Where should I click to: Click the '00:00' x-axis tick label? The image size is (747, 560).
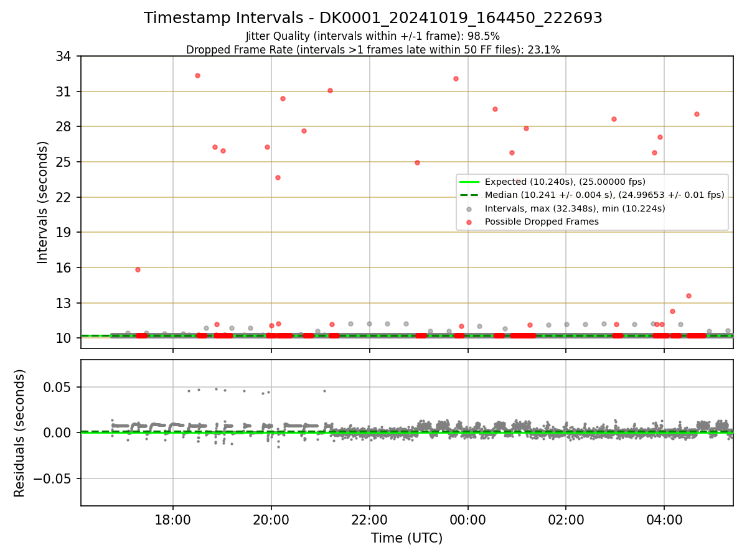(467, 520)
